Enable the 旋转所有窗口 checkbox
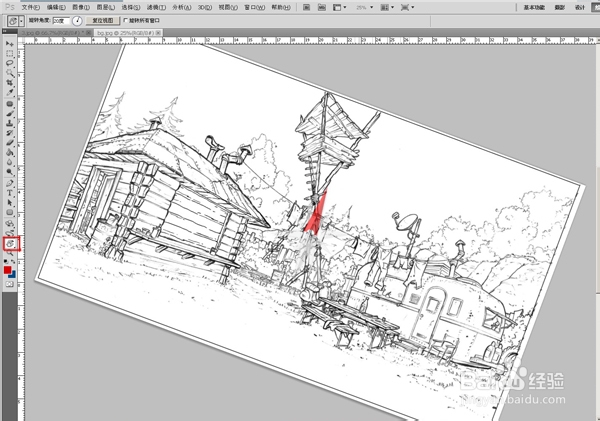The height and width of the screenshot is (421, 600). point(126,20)
